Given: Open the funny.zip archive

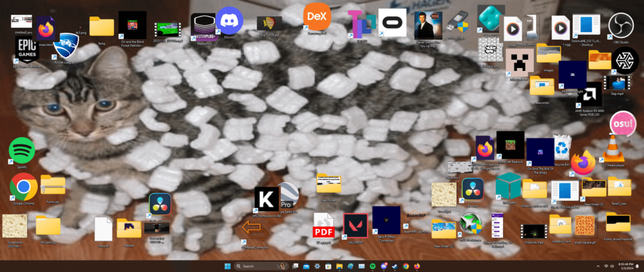Looking at the screenshot, I should coord(53,185).
